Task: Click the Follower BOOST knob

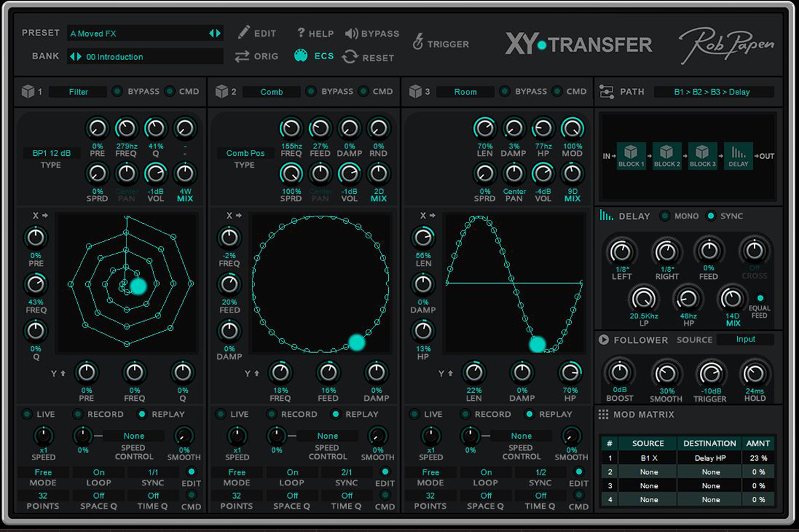Action: (x=620, y=372)
